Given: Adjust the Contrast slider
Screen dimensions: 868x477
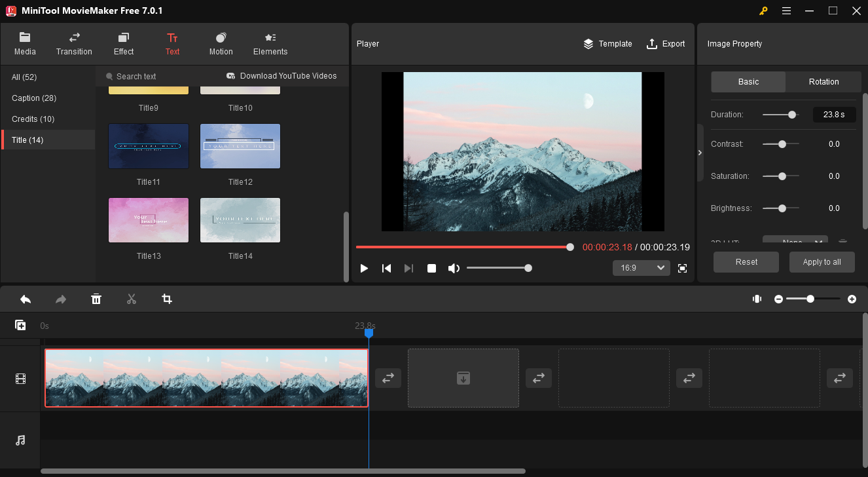Looking at the screenshot, I should (x=780, y=144).
